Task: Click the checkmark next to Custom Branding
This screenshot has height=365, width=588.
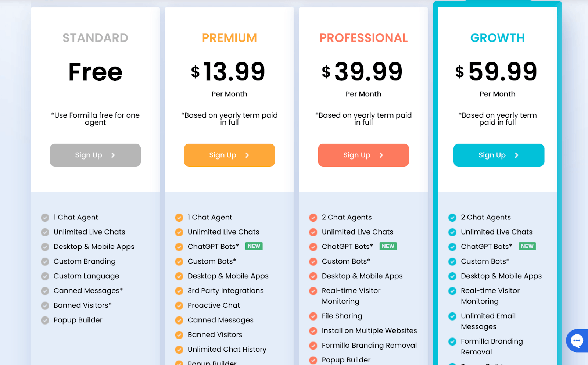Action: [x=45, y=261]
